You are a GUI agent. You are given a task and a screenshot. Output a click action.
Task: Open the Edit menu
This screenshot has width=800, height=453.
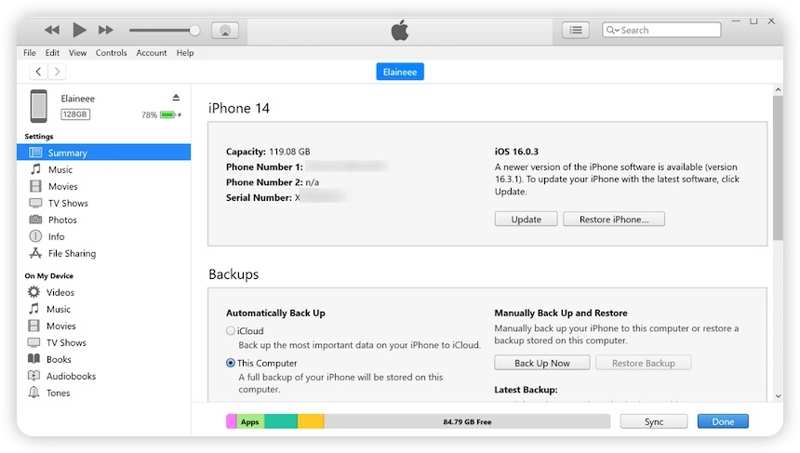click(x=52, y=53)
